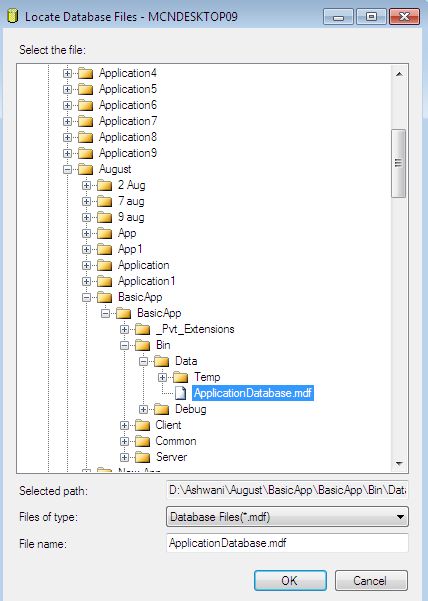
Task: Collapse the Bin tree node
Action: point(125,345)
